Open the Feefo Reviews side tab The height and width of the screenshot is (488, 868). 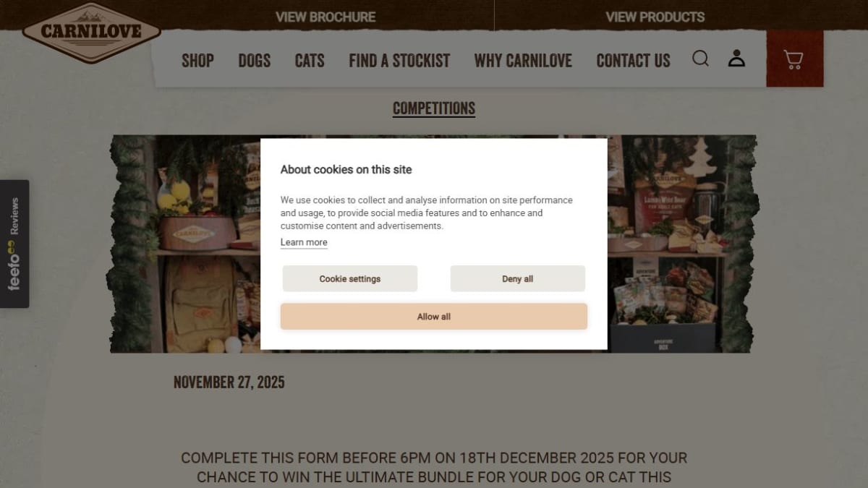pos(14,244)
